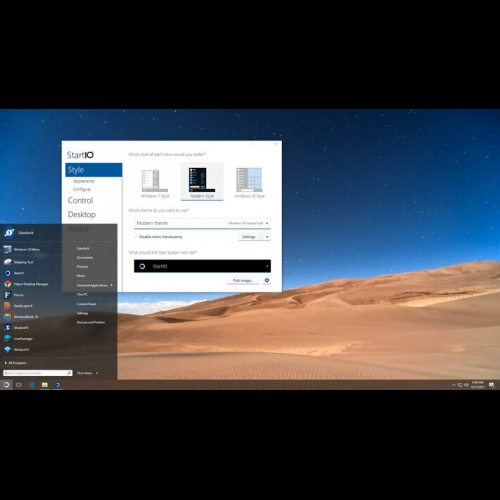The height and width of the screenshot is (500, 500).
Task: Open Task View on the taskbar
Action: coord(19,385)
